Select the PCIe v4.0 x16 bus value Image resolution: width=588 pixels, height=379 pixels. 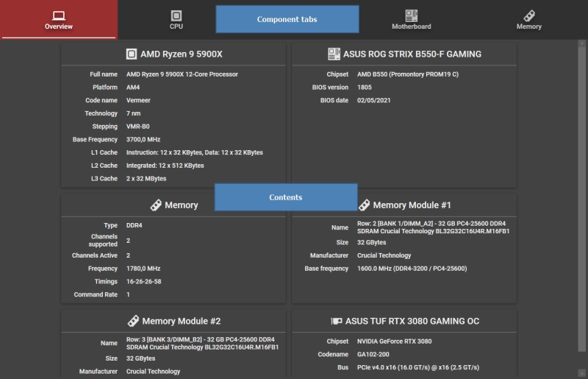point(417,368)
